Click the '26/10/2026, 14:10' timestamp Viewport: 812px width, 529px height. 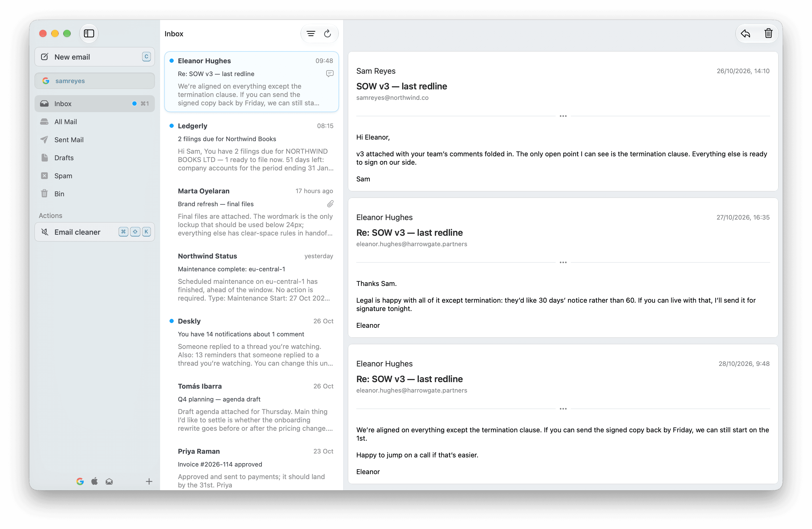743,71
